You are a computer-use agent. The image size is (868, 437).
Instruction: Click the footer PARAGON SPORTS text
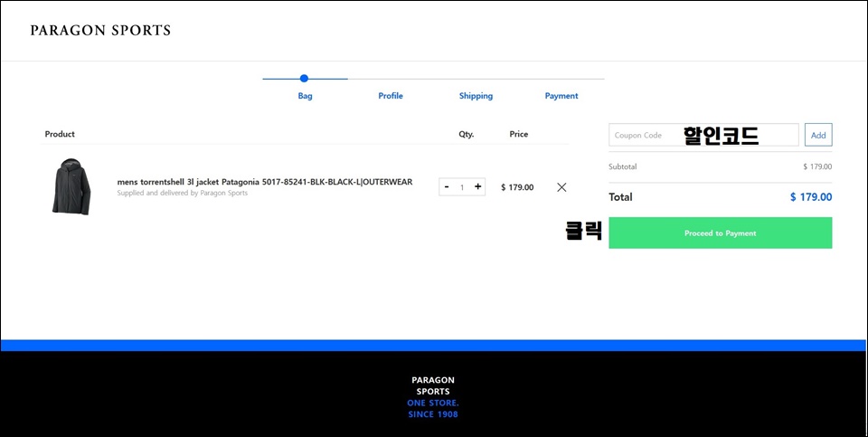[433, 385]
